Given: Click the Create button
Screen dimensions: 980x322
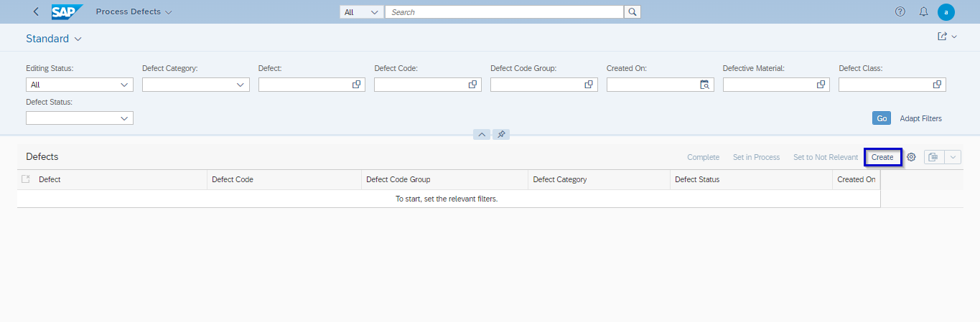Looking at the screenshot, I should click(882, 157).
